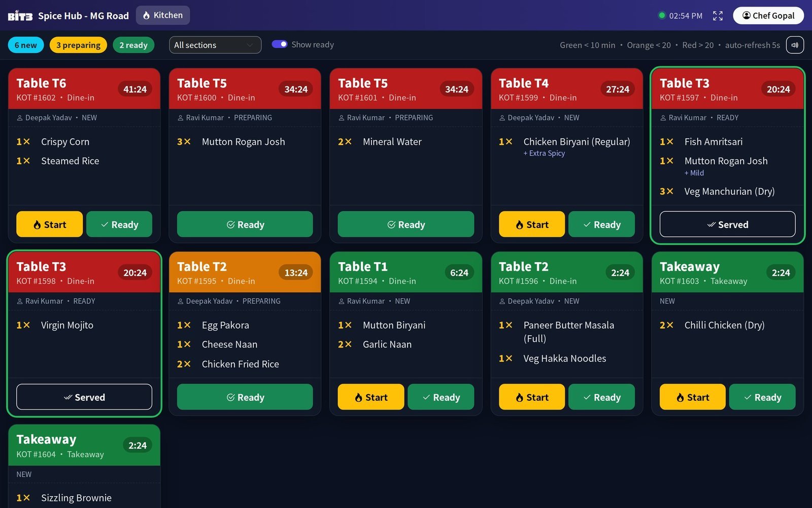The height and width of the screenshot is (508, 812).
Task: Open the Kitchen tab
Action: tap(163, 15)
